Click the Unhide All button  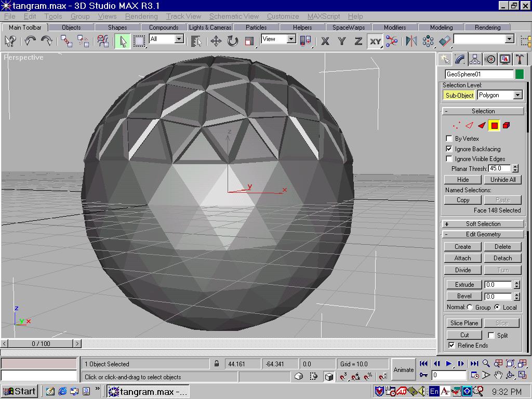502,180
